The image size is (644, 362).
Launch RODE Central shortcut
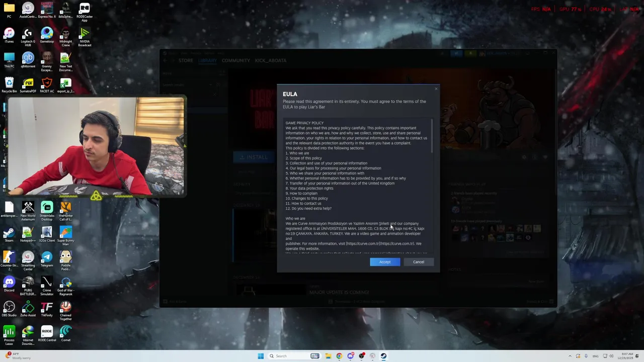point(47,334)
